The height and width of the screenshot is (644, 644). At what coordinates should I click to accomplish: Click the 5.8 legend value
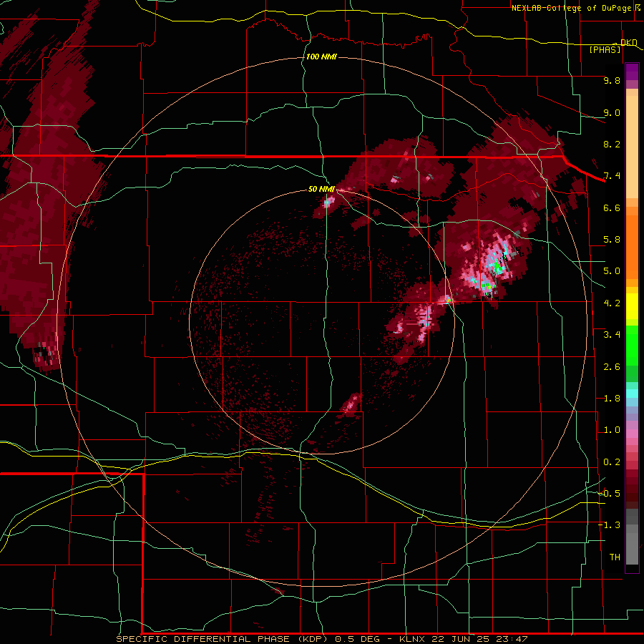[612, 240]
